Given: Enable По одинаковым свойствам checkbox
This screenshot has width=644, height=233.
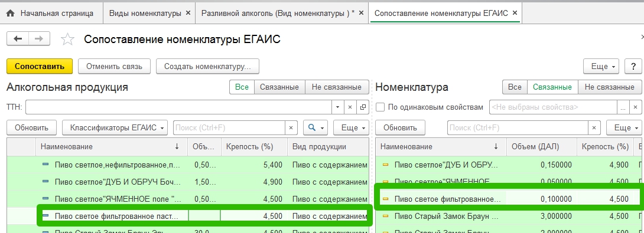Looking at the screenshot, I should point(380,107).
